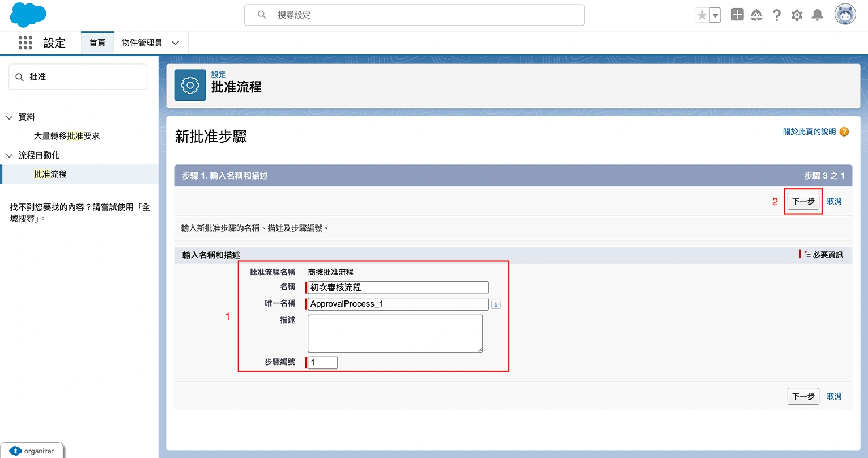Collapse the 資料 sidebar section

[x=9, y=117]
